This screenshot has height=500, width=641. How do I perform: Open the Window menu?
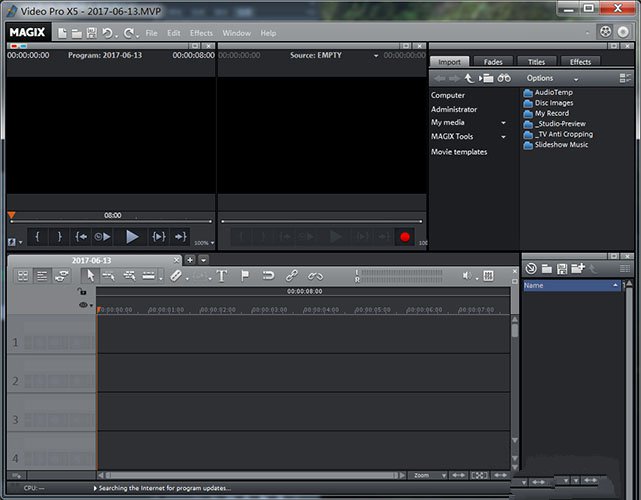click(237, 33)
